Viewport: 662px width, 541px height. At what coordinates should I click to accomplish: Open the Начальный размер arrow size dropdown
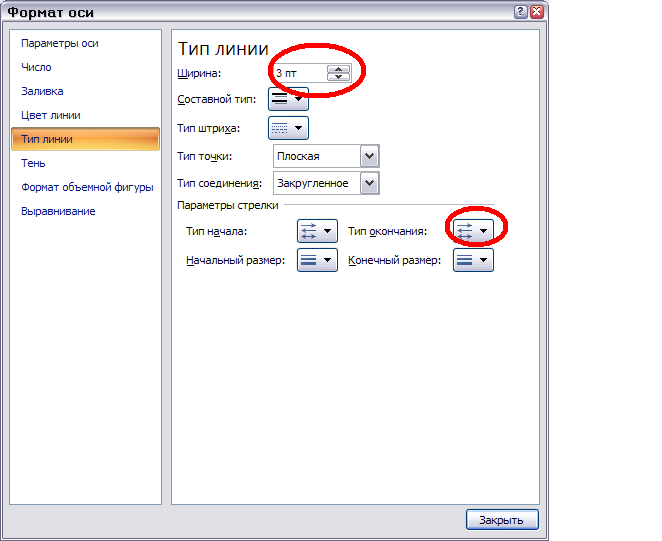pos(316,260)
